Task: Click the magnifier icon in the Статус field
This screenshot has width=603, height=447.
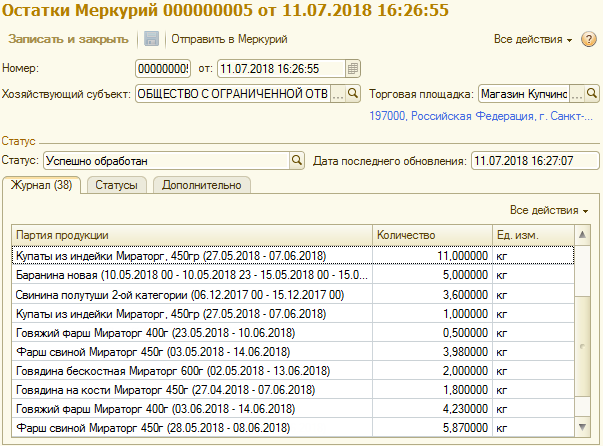Action: coord(297,160)
